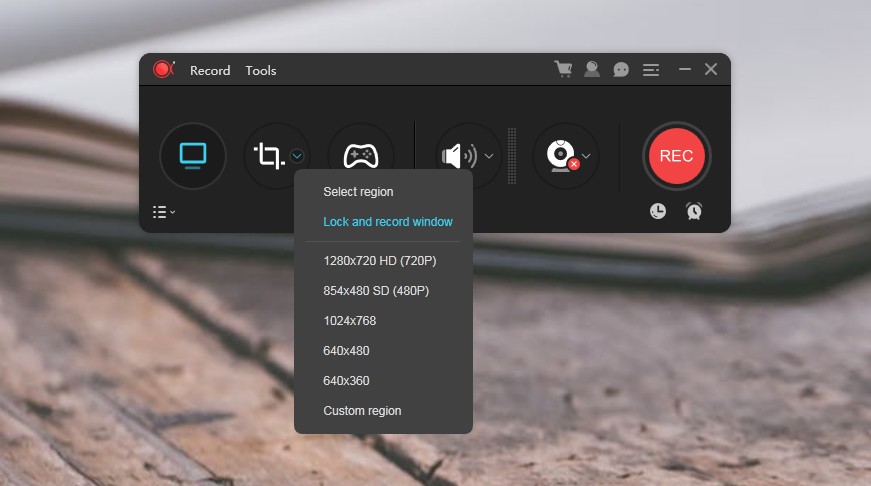Screen dimensions: 871x486
Task: Open the task scheduler alarm icon
Action: coord(694,211)
